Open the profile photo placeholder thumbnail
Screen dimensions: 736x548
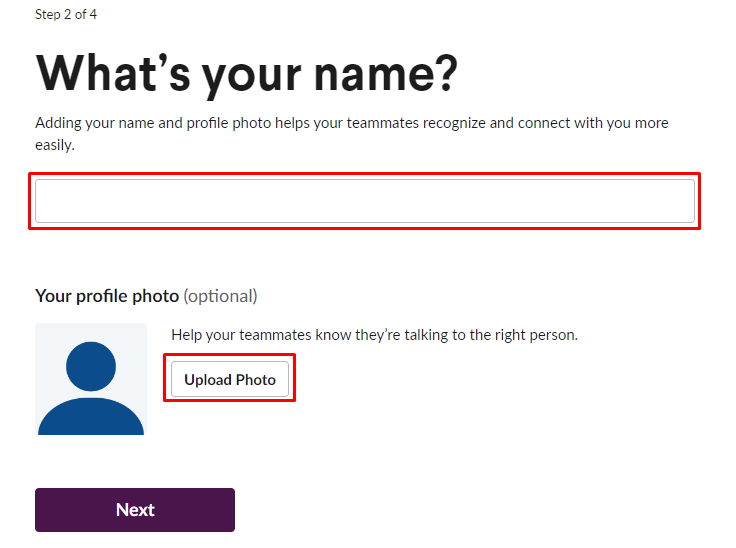pyautogui.click(x=91, y=379)
